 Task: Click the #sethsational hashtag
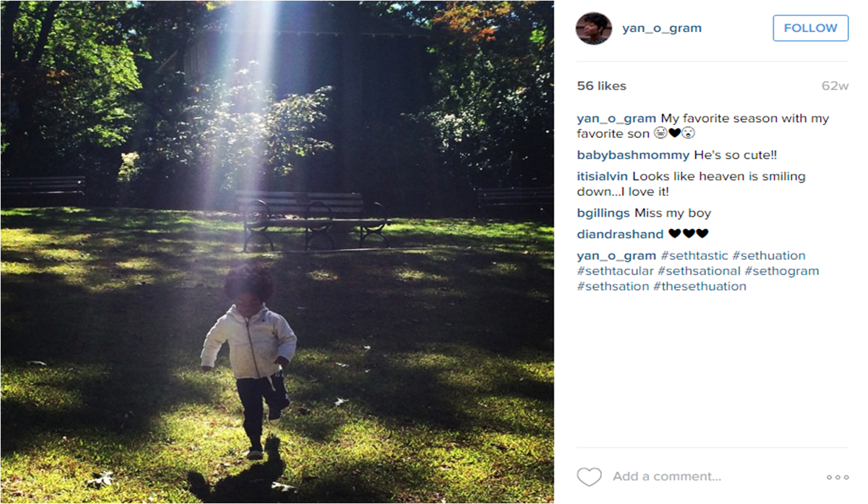699,271
